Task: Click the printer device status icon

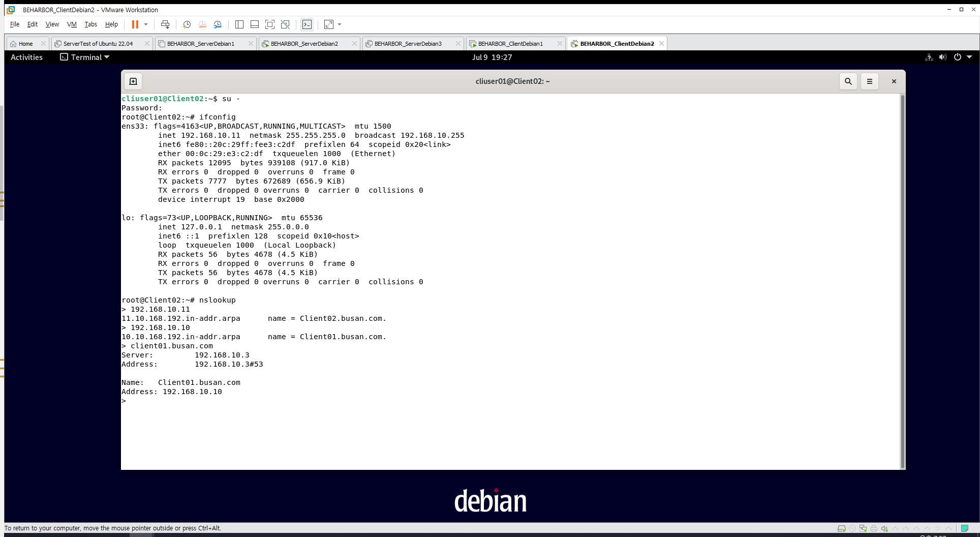Action: [874, 528]
